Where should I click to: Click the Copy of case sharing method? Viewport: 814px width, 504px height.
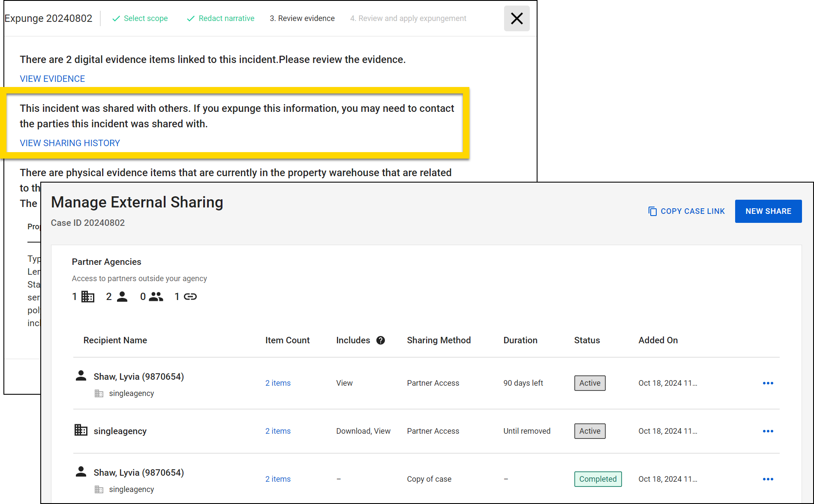tap(429, 479)
